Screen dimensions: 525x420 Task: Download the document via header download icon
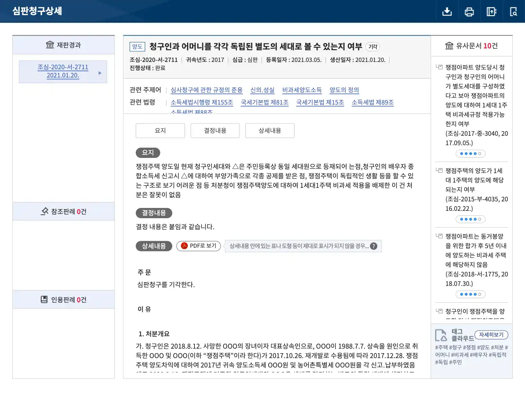[447, 11]
